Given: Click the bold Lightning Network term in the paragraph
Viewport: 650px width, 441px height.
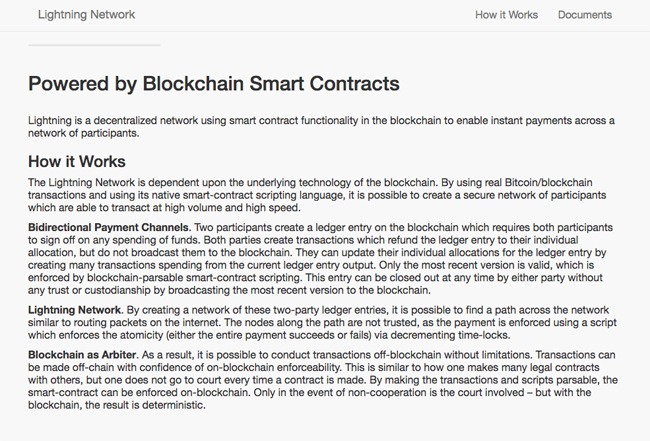Looking at the screenshot, I should (75, 310).
